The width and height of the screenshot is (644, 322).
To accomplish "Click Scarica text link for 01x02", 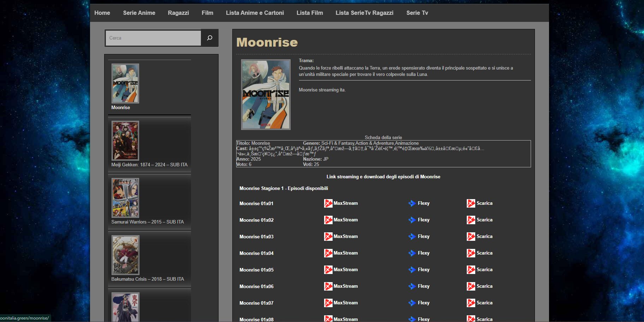I will click(484, 220).
